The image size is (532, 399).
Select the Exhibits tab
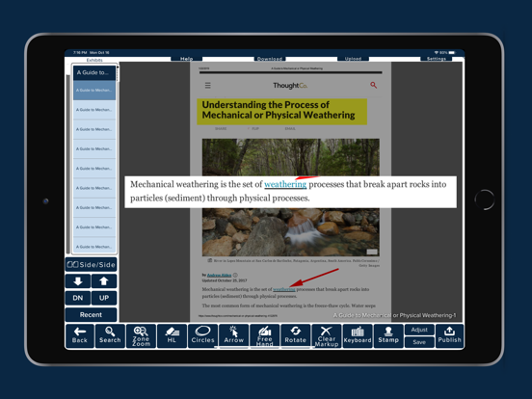point(94,60)
